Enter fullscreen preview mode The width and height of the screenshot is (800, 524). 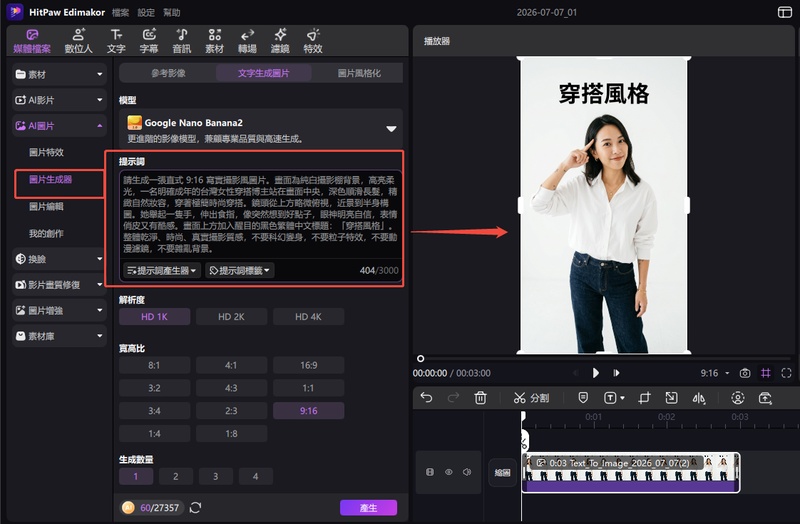[x=786, y=373]
